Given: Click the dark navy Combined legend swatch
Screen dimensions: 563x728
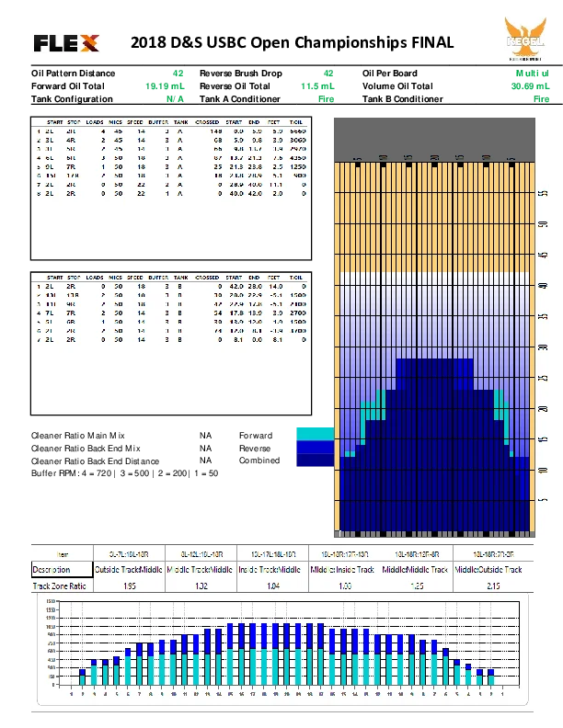Looking at the screenshot, I should click(315, 460).
